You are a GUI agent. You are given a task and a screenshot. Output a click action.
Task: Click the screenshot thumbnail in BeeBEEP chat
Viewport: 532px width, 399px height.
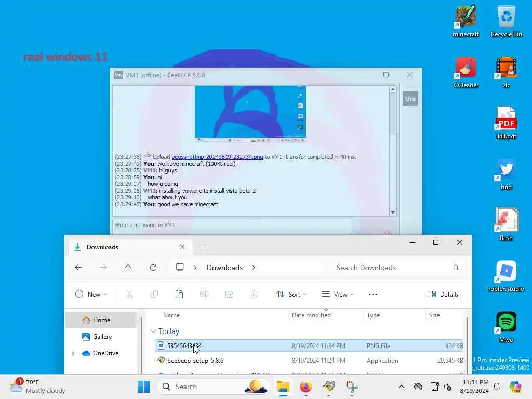click(x=250, y=114)
